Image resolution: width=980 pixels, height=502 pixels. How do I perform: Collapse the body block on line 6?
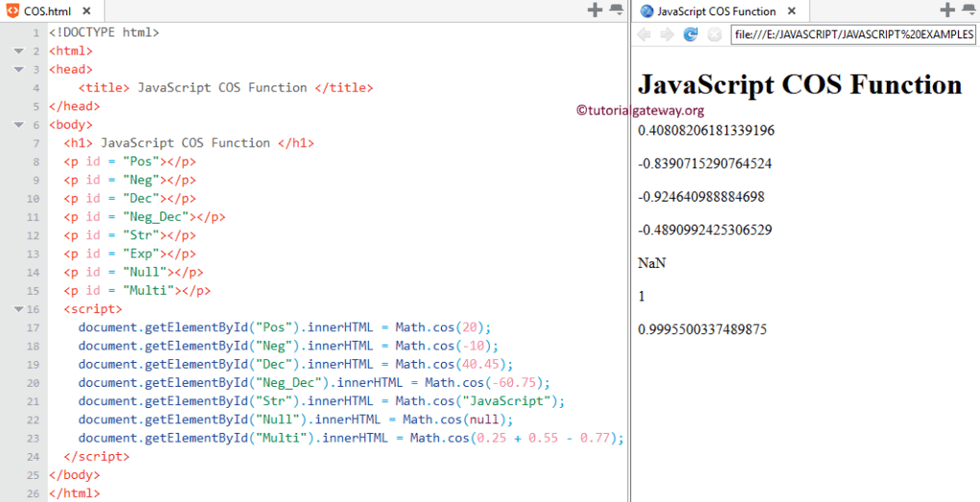pyautogui.click(x=18, y=125)
